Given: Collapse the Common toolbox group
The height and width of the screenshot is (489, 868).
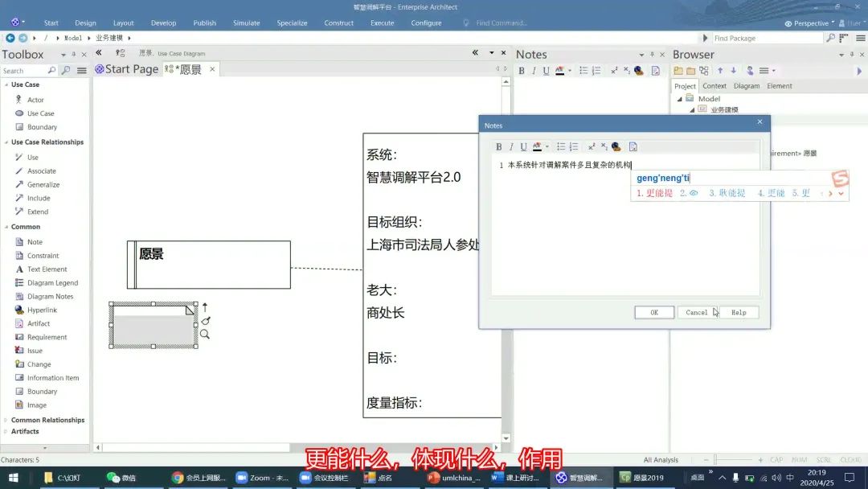Looking at the screenshot, I should point(6,227).
